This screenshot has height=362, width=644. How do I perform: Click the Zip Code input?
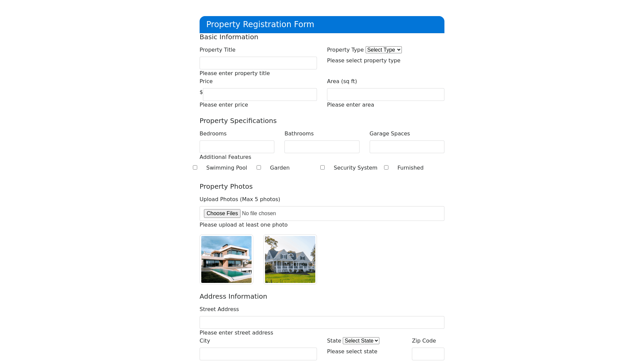(x=428, y=354)
